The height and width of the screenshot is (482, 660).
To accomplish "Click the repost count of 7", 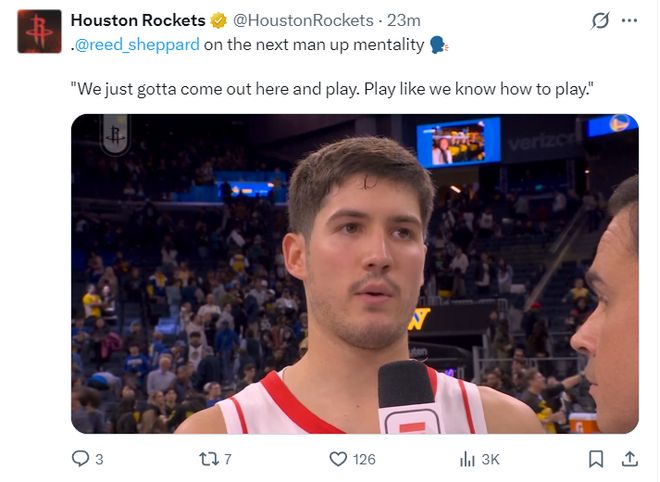I will (x=227, y=459).
